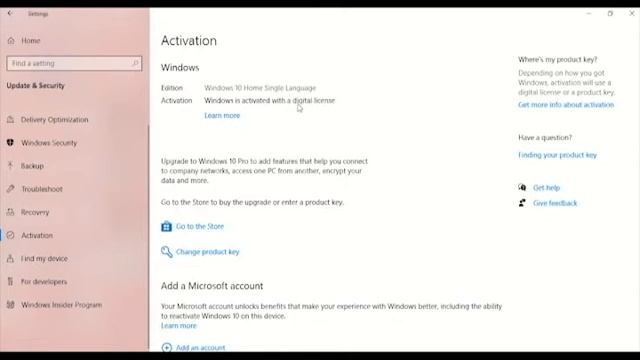Click the Update & Security heading

[x=36, y=86]
